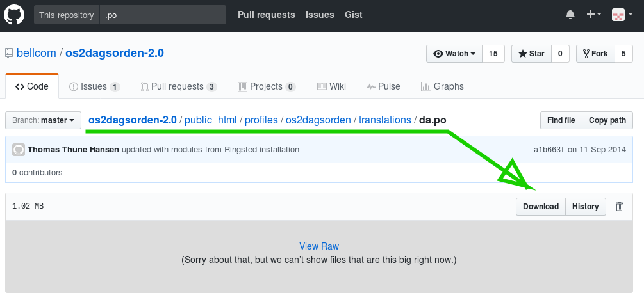644x302 pixels.
Task: Switch to the repository Pull requests tab
Action: point(179,86)
